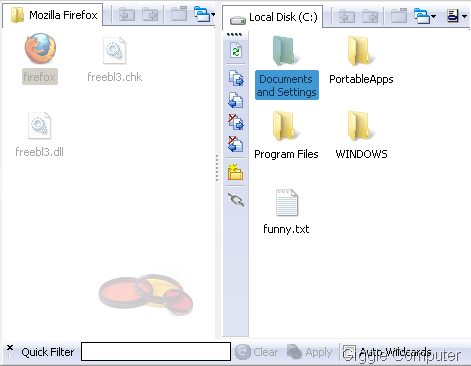Go up a folder in Mozilla Firefox pane
This screenshot has width=471, height=366.
pos(179,14)
